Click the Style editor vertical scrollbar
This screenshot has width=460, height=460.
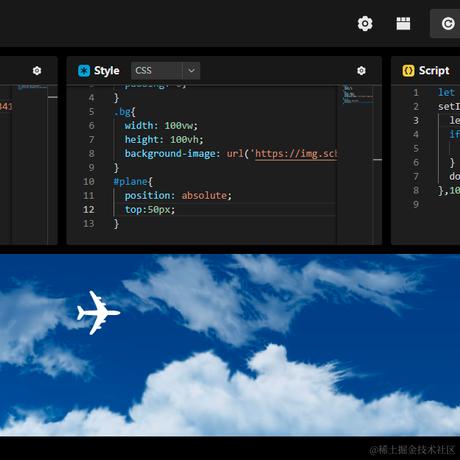[x=377, y=165]
